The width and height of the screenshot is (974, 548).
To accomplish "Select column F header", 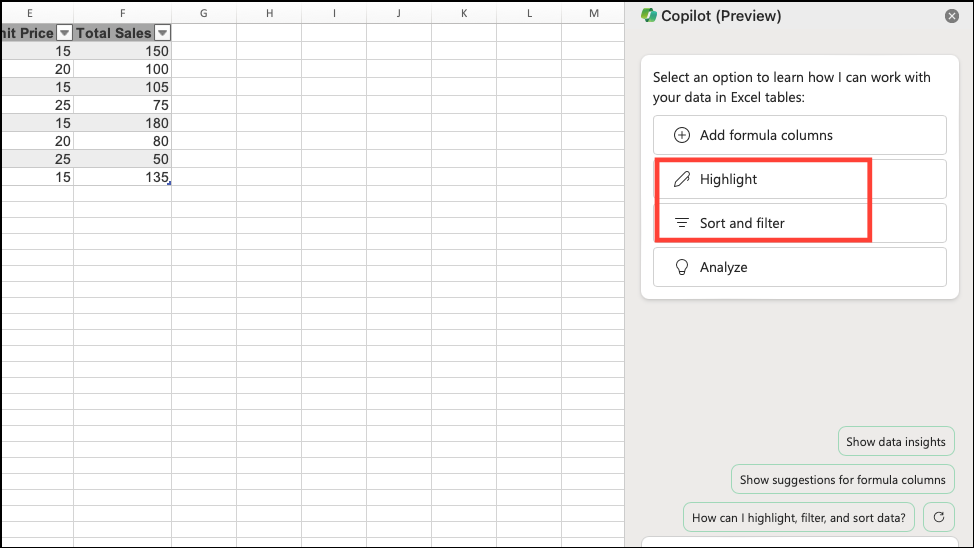I will (122, 13).
